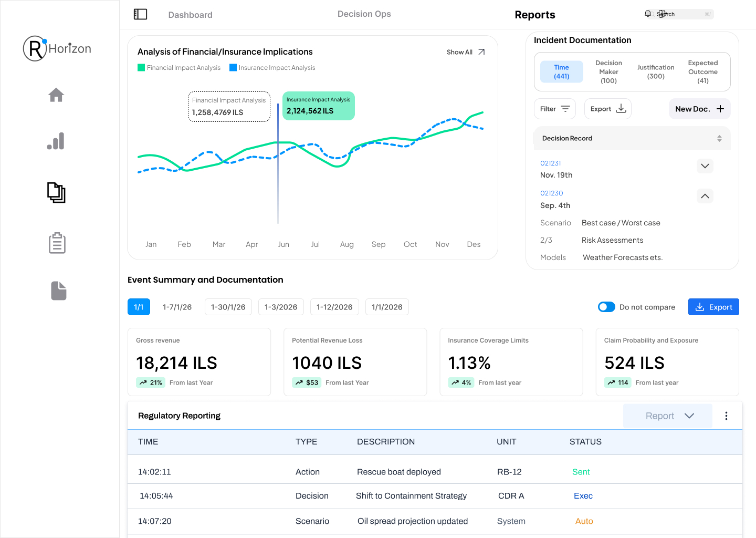Click the New Doc. button
756x538 pixels.
[x=699, y=109]
